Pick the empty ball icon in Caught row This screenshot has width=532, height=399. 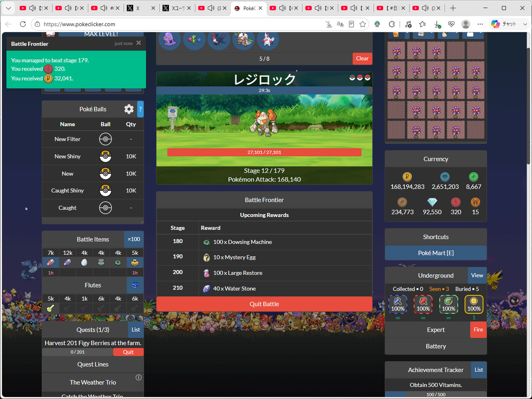point(106,208)
